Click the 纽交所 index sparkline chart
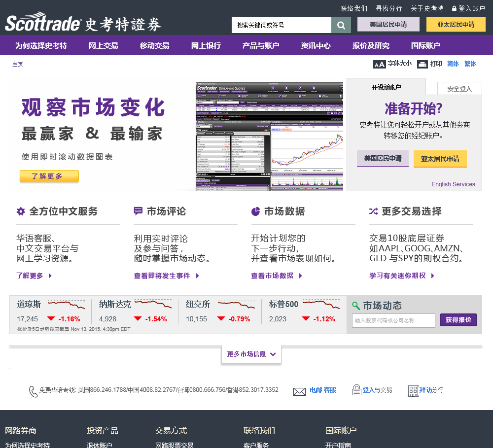Image resolution: width=493 pixels, height=448 pixels. (x=236, y=304)
